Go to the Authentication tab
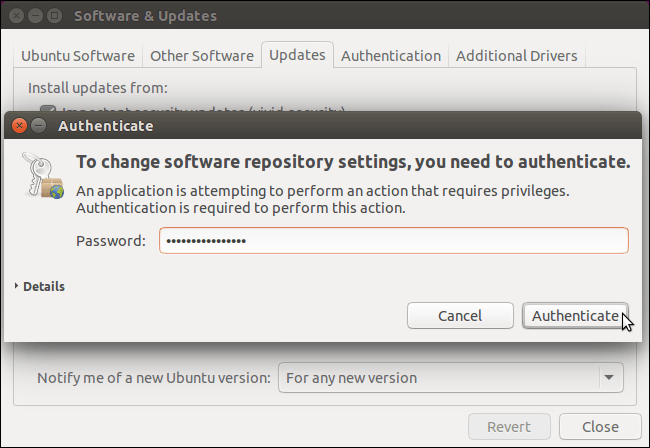Screen dimensions: 650x448 [x=390, y=56]
